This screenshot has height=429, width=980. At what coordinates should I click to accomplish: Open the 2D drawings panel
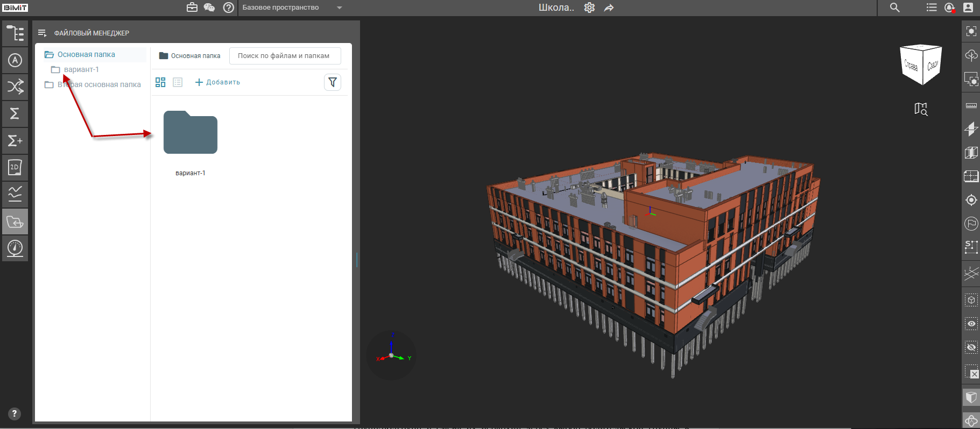(15, 167)
